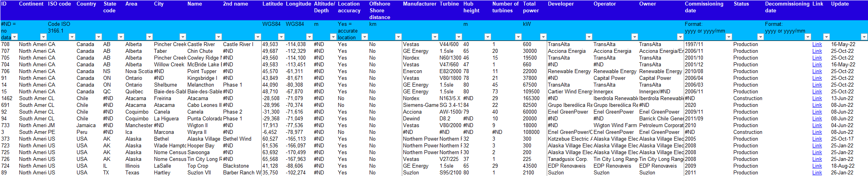Screen dimensions: 868x176
Task: Follow the Link in the Top Crop row
Action: (x=817, y=166)
